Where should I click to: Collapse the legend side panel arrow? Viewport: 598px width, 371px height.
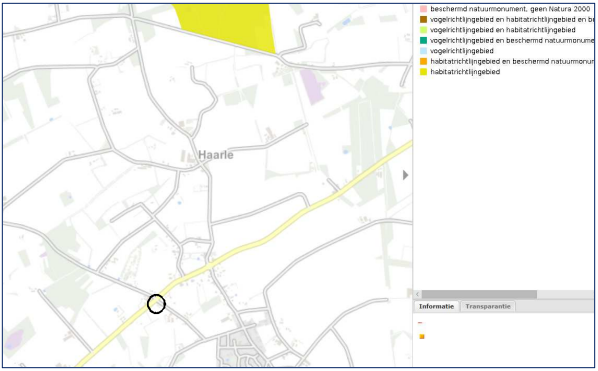405,175
